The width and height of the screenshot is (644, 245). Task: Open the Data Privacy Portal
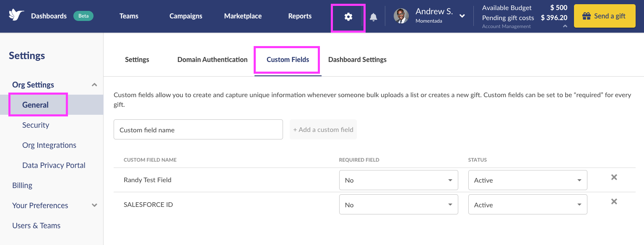(x=54, y=165)
